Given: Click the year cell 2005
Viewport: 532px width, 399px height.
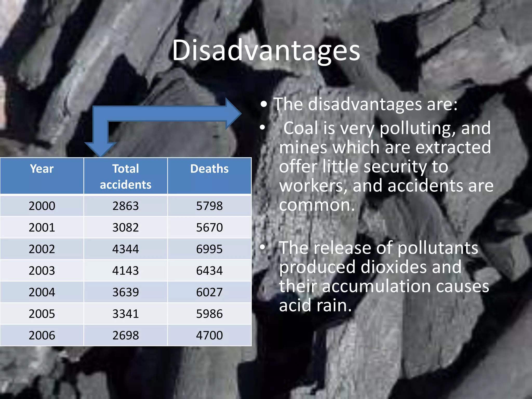Looking at the screenshot, I should click(42, 314).
